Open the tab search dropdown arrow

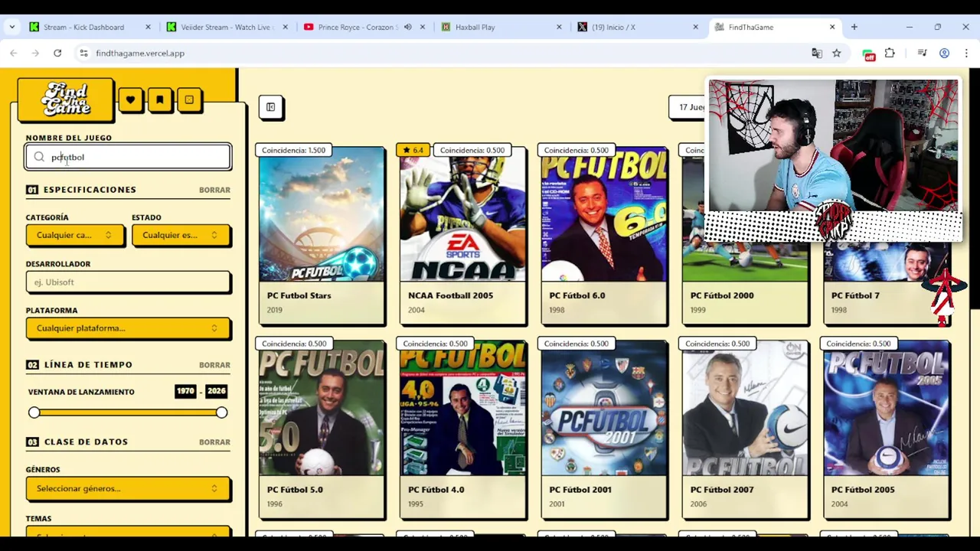(x=12, y=27)
